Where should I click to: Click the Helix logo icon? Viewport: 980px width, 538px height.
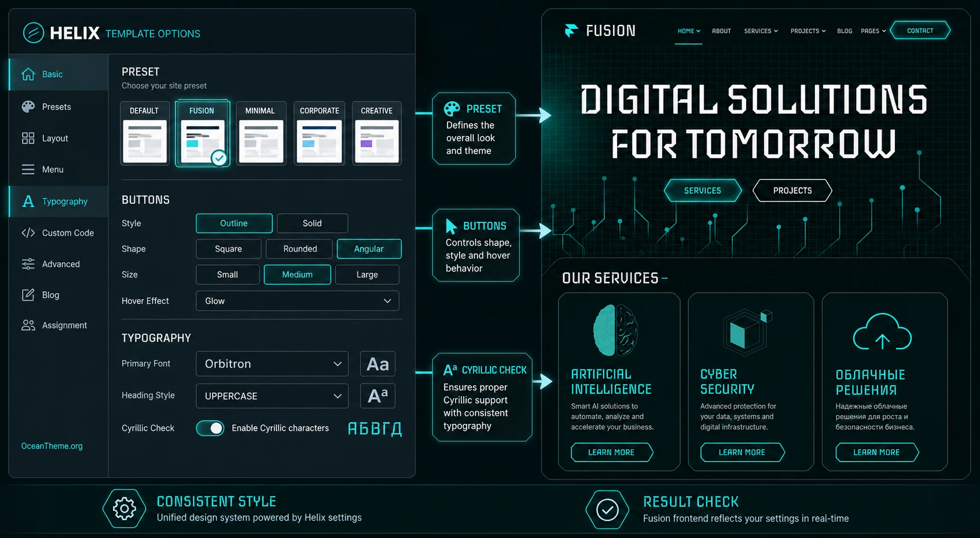[x=33, y=32]
